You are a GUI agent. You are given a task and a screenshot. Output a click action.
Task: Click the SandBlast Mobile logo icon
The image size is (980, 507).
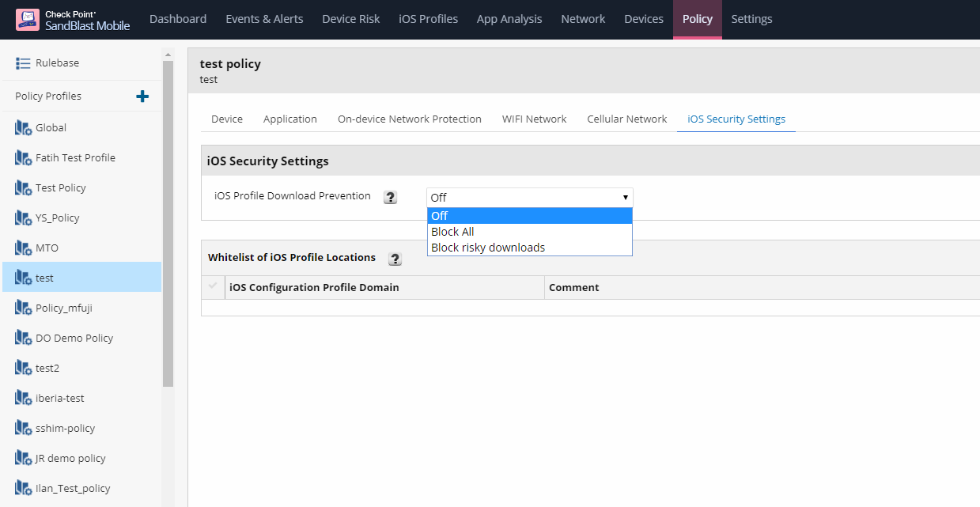point(28,20)
